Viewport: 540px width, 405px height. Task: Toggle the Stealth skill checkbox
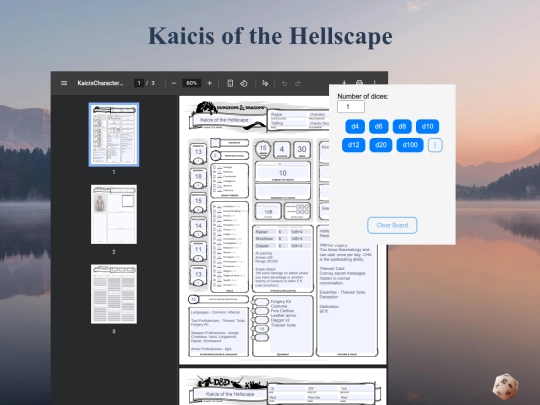click(214, 280)
